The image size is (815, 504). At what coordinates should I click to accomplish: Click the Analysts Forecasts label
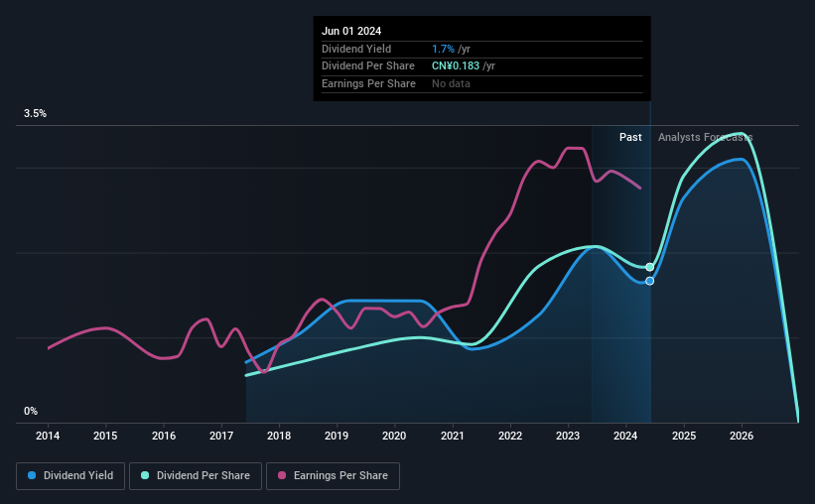coord(706,137)
